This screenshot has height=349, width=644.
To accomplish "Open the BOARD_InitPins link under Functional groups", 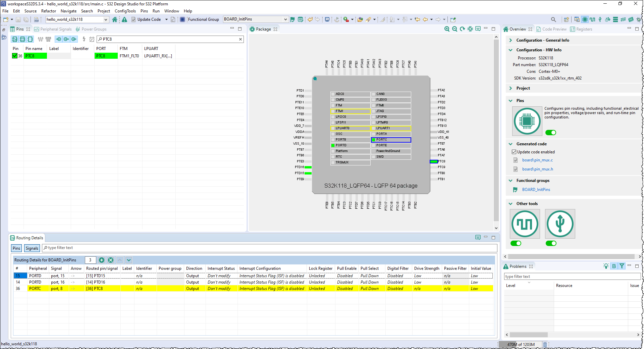I will 536,189.
